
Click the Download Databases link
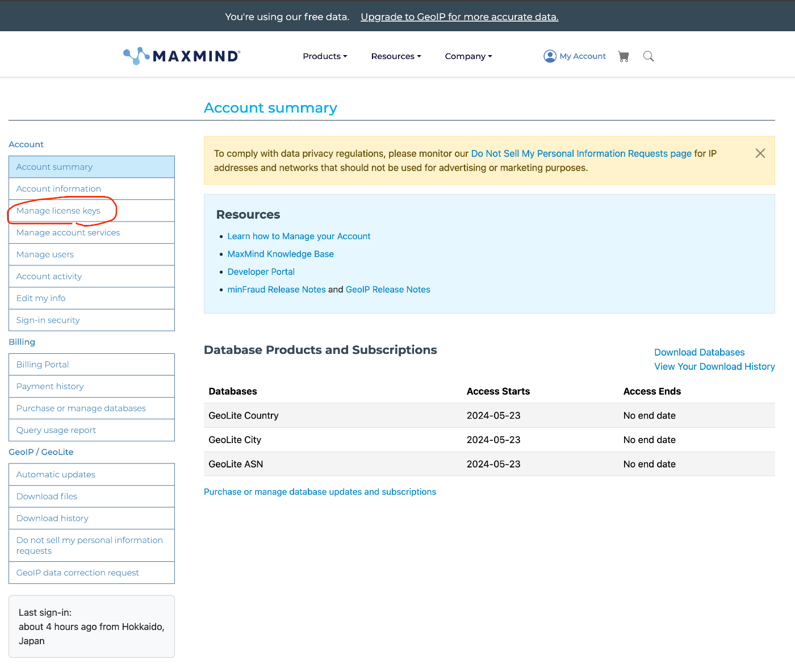tap(699, 352)
